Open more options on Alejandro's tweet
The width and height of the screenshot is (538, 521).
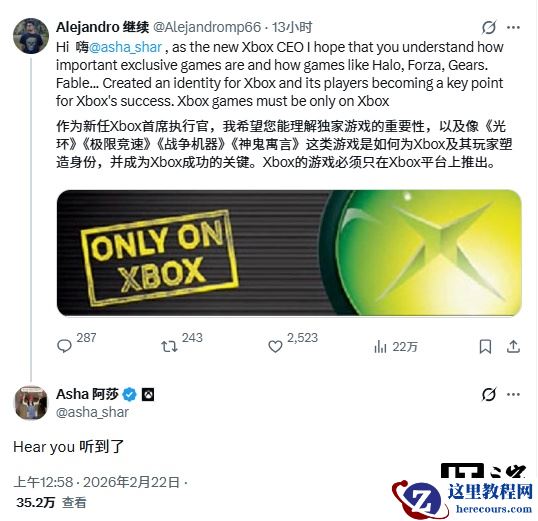click(x=513, y=27)
